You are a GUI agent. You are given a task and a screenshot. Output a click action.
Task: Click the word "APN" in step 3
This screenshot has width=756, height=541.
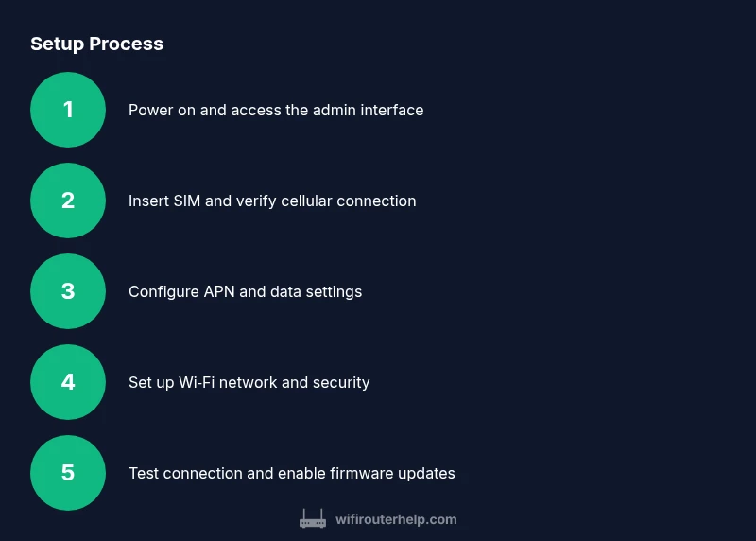pyautogui.click(x=219, y=291)
